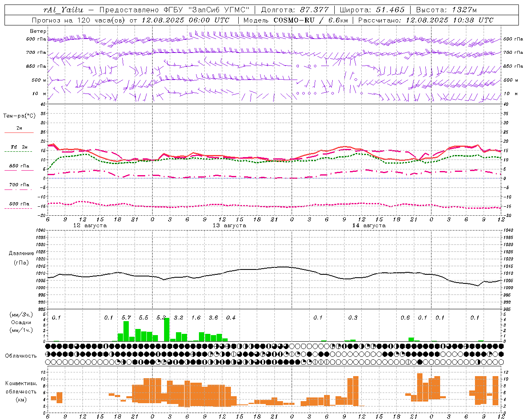The height and width of the screenshot is (420, 525).
Task: Click the tallest green precipitation bar below 5.2
Action: (167, 330)
